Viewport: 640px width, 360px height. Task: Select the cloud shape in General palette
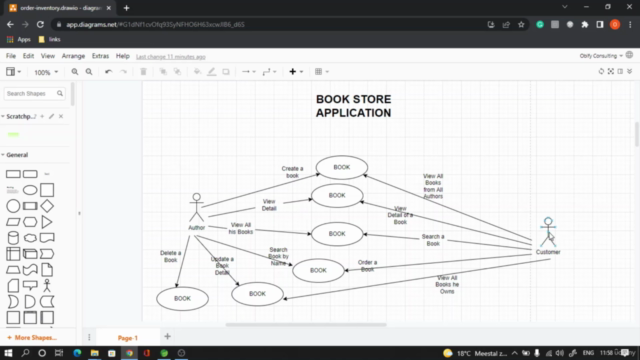(x=30, y=238)
